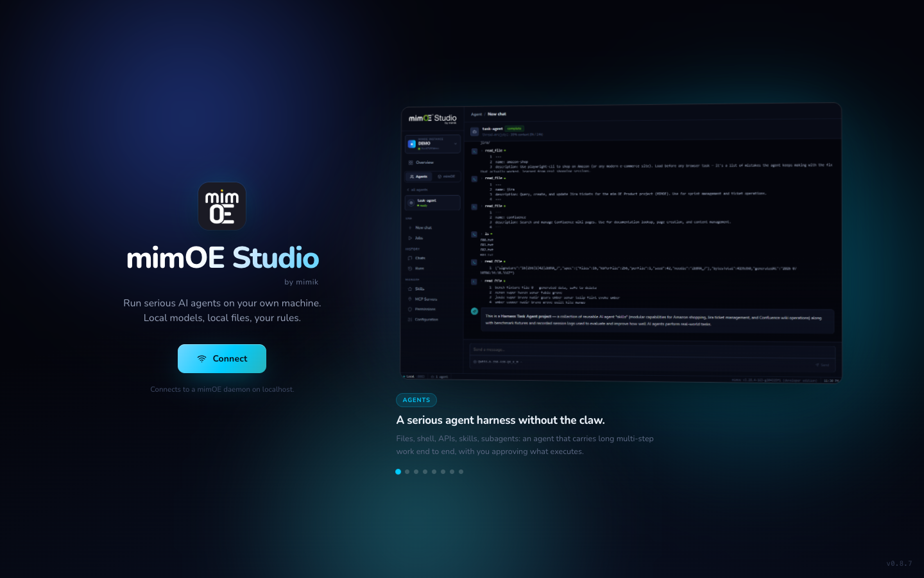The image size is (924, 578).
Task: Click the v0.8.7 version label
Action: pos(899,563)
